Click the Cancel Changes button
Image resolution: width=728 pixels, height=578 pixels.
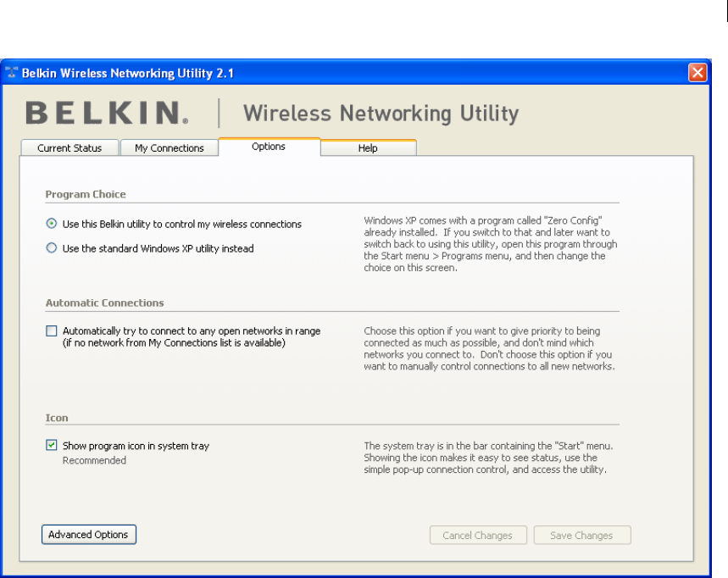(478, 536)
